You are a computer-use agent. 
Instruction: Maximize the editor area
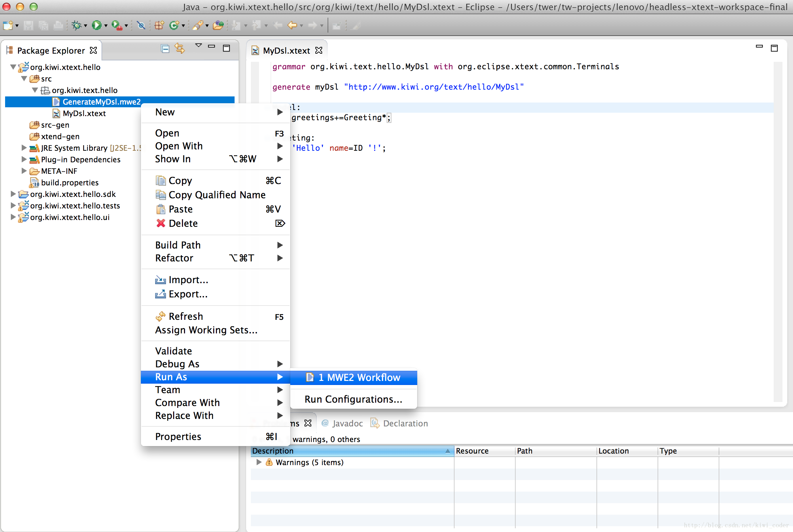(x=774, y=48)
